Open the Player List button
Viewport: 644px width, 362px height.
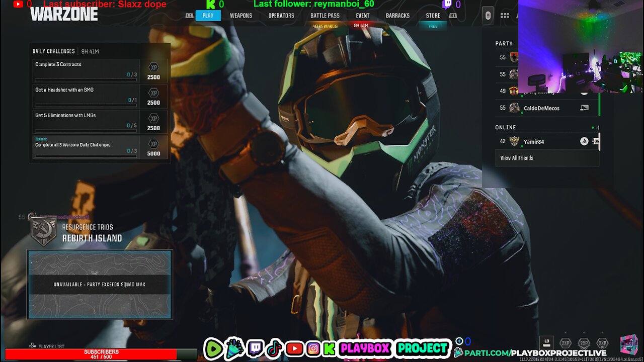47,346
